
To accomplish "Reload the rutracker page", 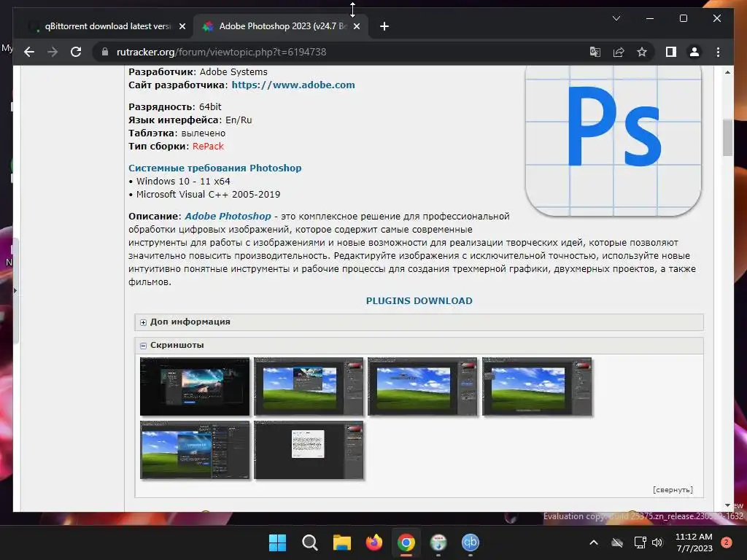I will click(x=76, y=52).
